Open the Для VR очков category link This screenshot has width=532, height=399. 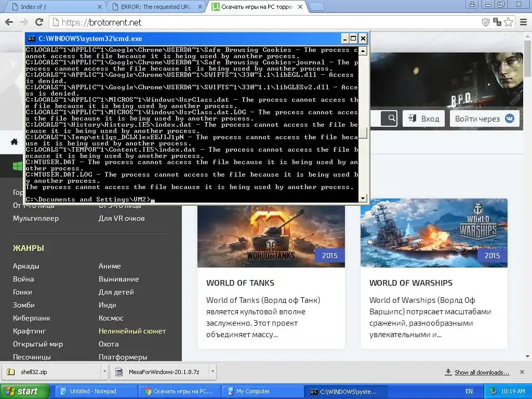pos(122,218)
